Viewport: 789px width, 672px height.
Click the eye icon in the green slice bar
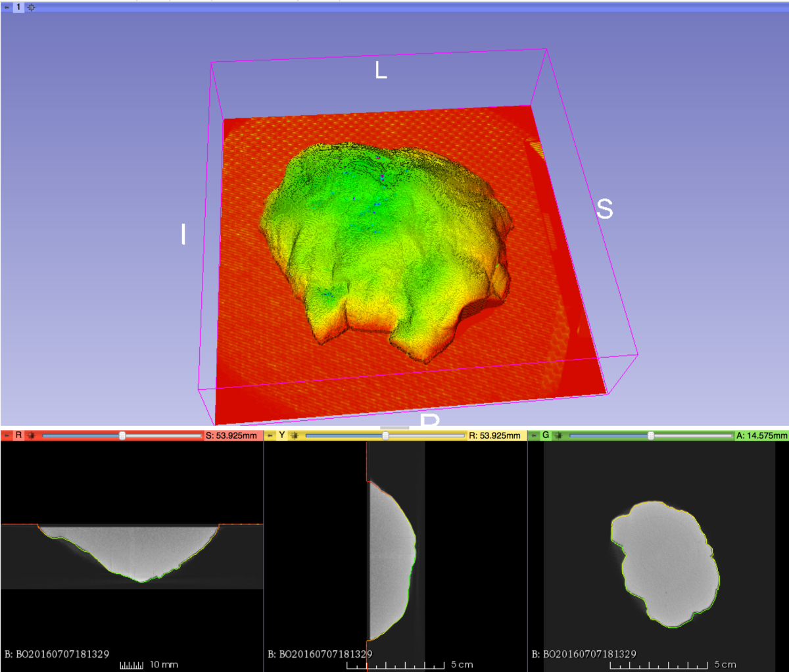click(x=558, y=435)
